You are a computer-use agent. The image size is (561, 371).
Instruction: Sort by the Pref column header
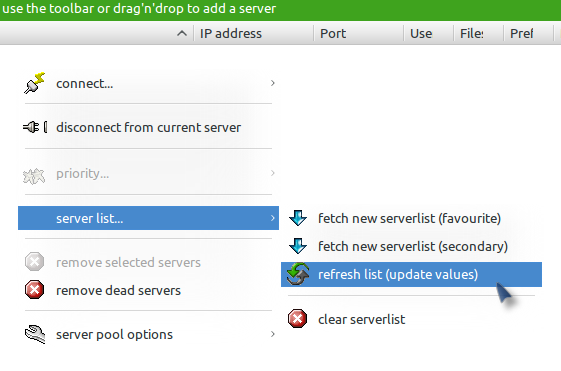click(528, 34)
